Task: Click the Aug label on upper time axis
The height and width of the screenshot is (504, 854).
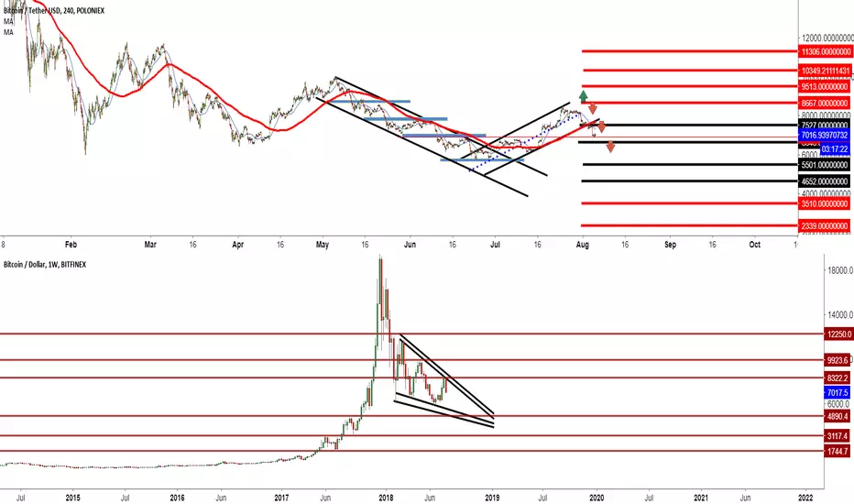Action: click(582, 245)
